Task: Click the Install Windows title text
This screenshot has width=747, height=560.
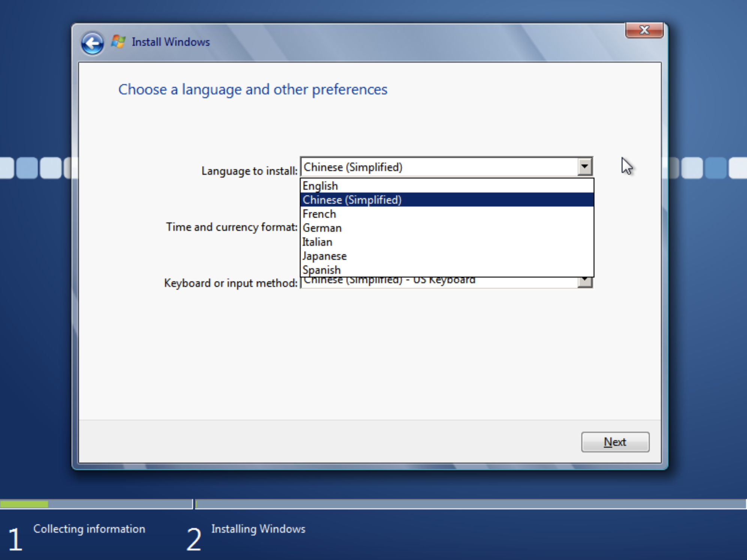Action: click(170, 42)
